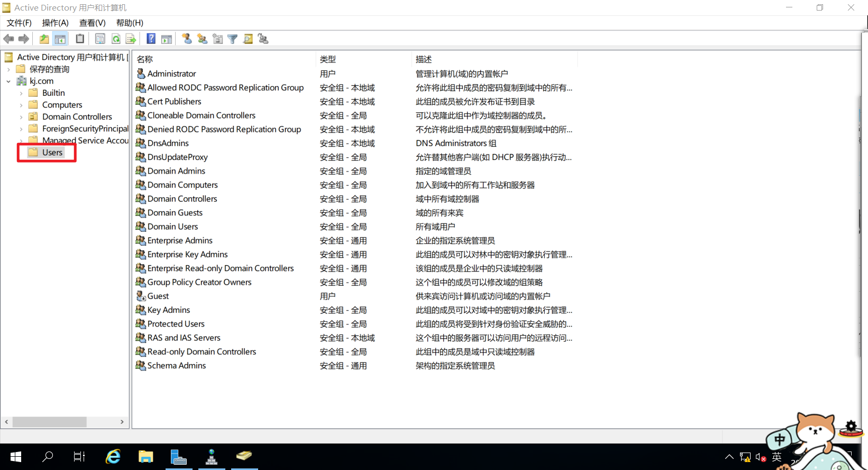Launch Internet Explorer from taskbar

coord(113,456)
